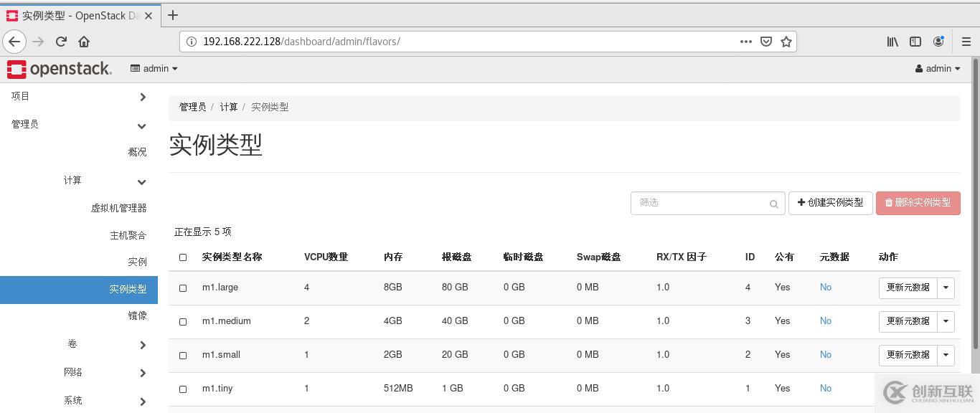
Task: Check the checkbox for the m1.large flavor
Action: (x=183, y=288)
